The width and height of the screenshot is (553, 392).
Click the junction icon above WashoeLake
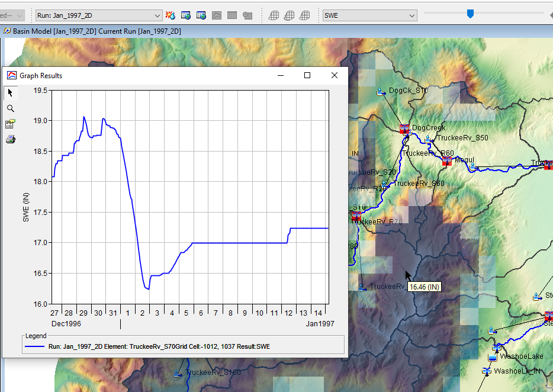tap(497, 348)
